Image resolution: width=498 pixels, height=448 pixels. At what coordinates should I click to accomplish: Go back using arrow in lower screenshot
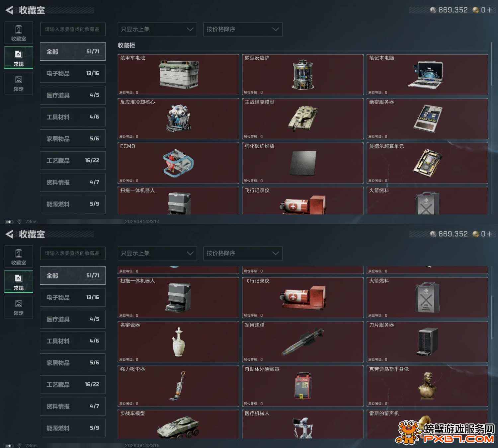click(9, 234)
